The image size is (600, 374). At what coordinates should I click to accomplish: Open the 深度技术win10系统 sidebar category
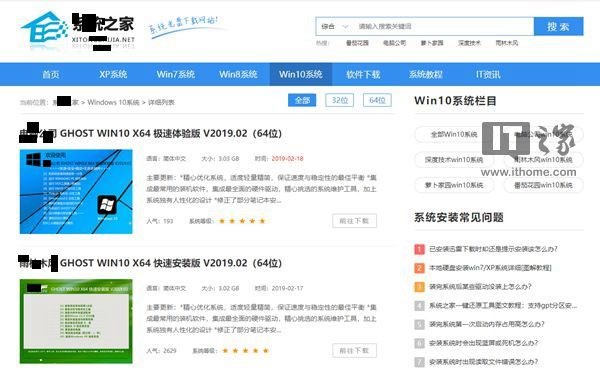454,160
